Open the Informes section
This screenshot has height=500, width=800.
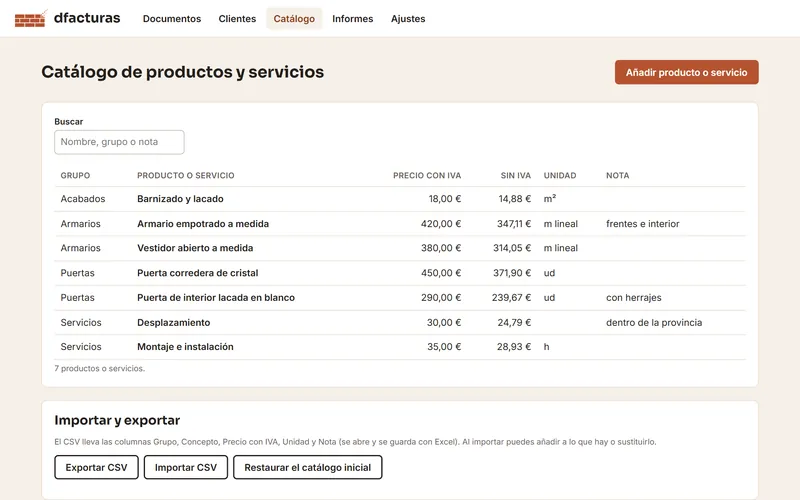[353, 19]
